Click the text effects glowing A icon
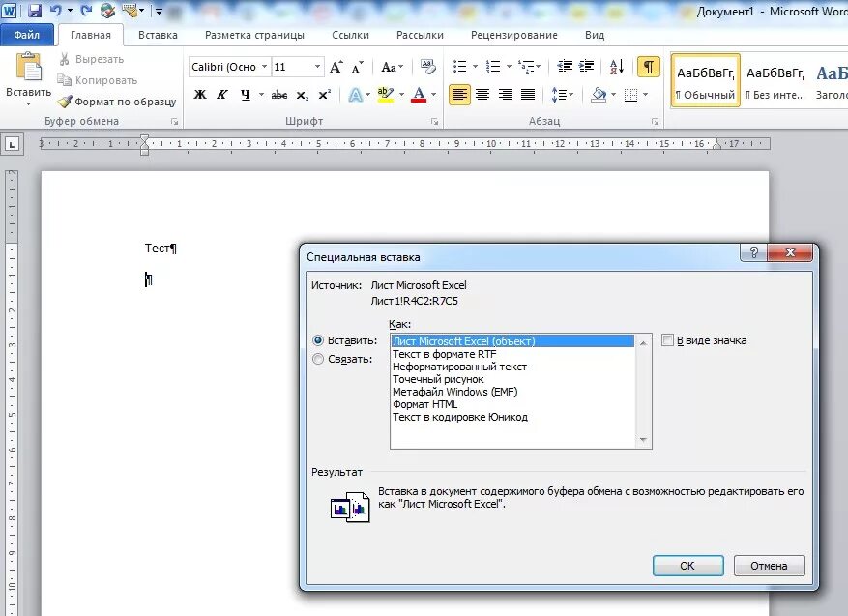 [x=355, y=95]
